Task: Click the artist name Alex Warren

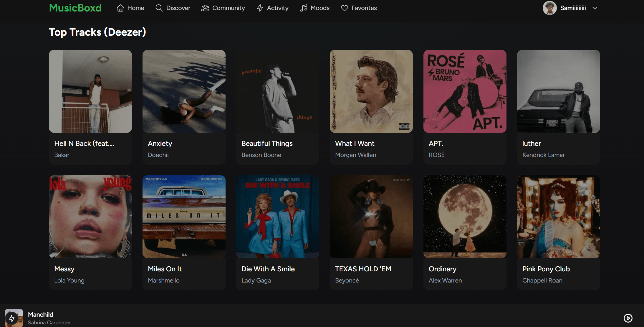Action: (x=445, y=280)
